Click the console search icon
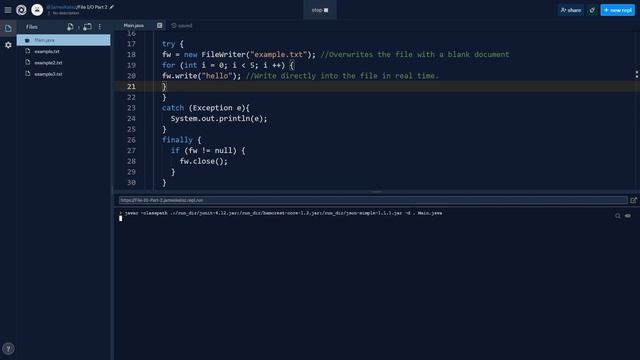Screen dimensions: 640x360 point(618,216)
